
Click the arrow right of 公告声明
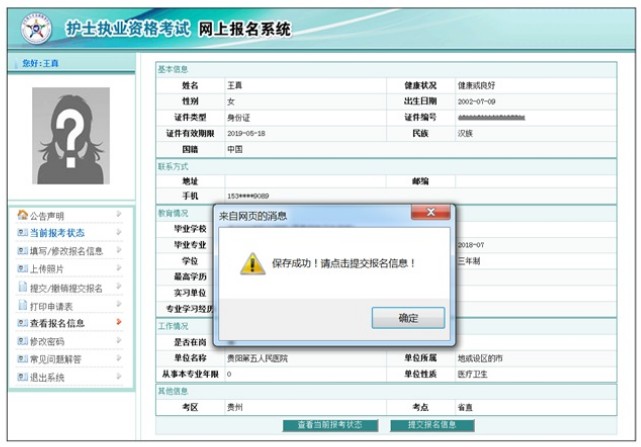point(119,215)
